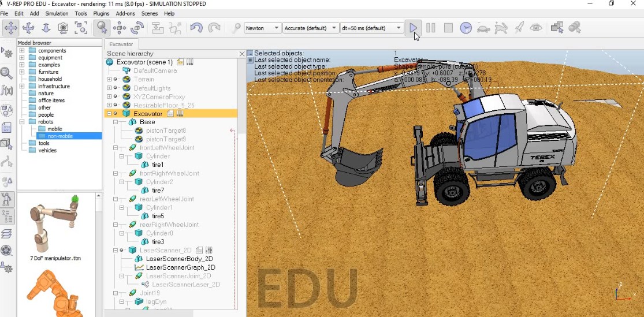Toggle the scene hierarchy sidebar button
Viewport: 644px width, 317px height.
[7, 217]
